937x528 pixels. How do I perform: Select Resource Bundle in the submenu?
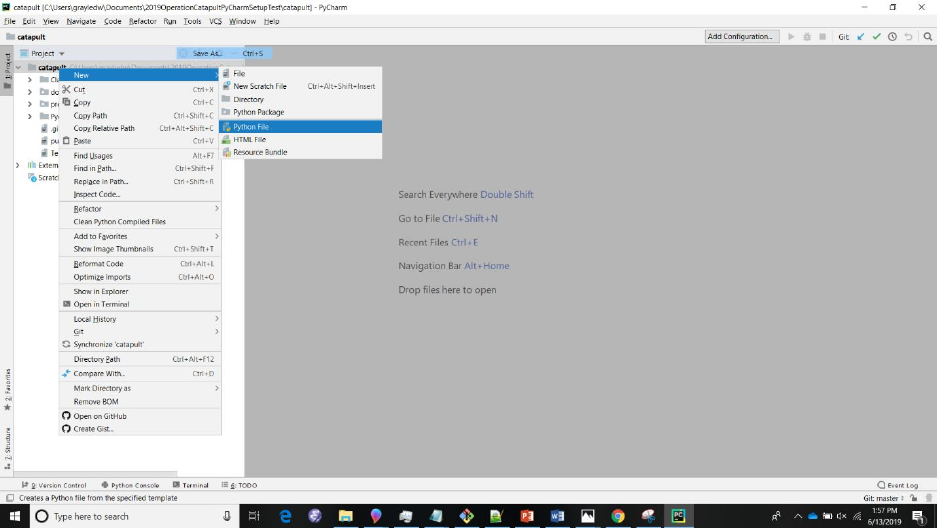tap(300, 152)
